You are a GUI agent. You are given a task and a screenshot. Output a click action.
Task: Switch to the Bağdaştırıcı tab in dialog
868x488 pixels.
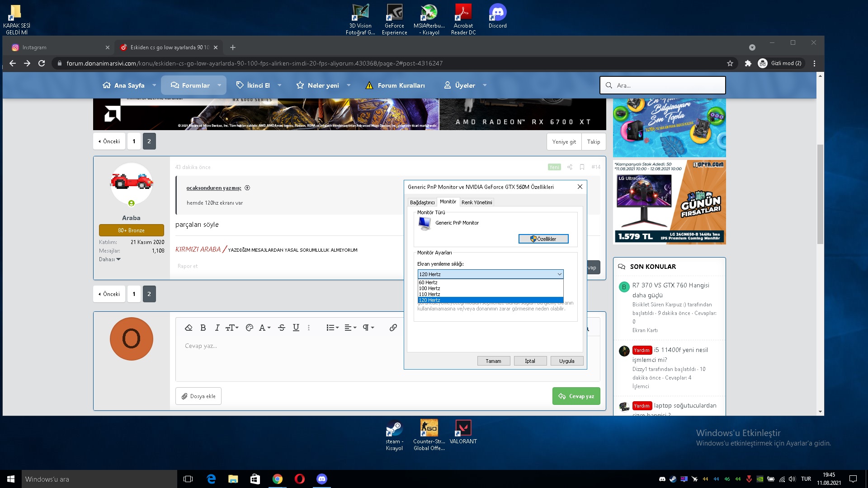[422, 202]
